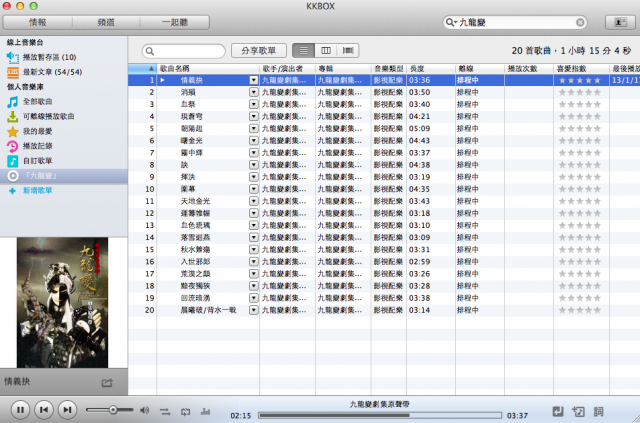The width and height of the screenshot is (640, 423).
Task: Open the search magnifier options dropdown
Action: [451, 22]
